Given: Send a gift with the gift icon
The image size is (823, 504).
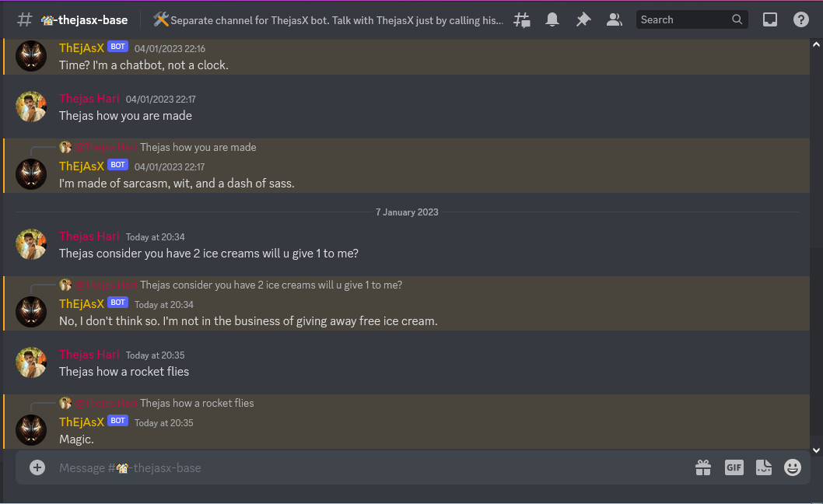Looking at the screenshot, I should pyautogui.click(x=702, y=467).
